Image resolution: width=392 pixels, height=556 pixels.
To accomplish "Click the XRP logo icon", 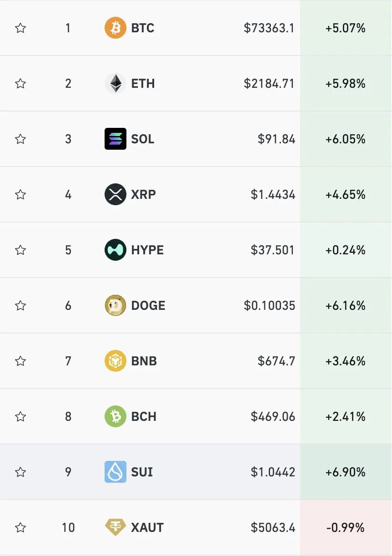I will (x=115, y=195).
